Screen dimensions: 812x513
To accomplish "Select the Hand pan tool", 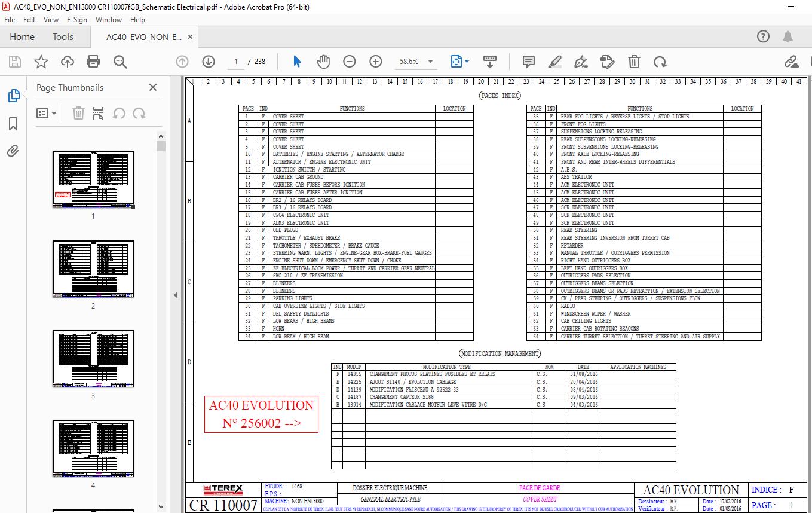I will 323,62.
